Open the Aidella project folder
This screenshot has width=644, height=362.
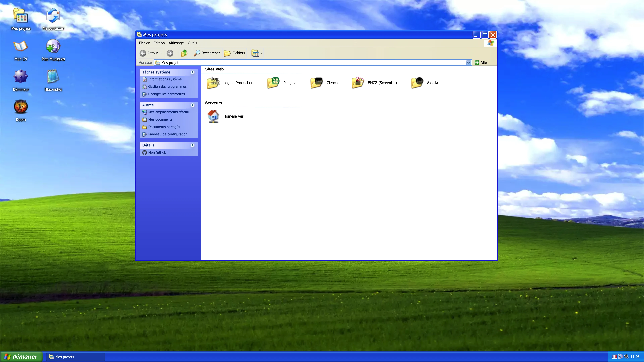point(417,83)
